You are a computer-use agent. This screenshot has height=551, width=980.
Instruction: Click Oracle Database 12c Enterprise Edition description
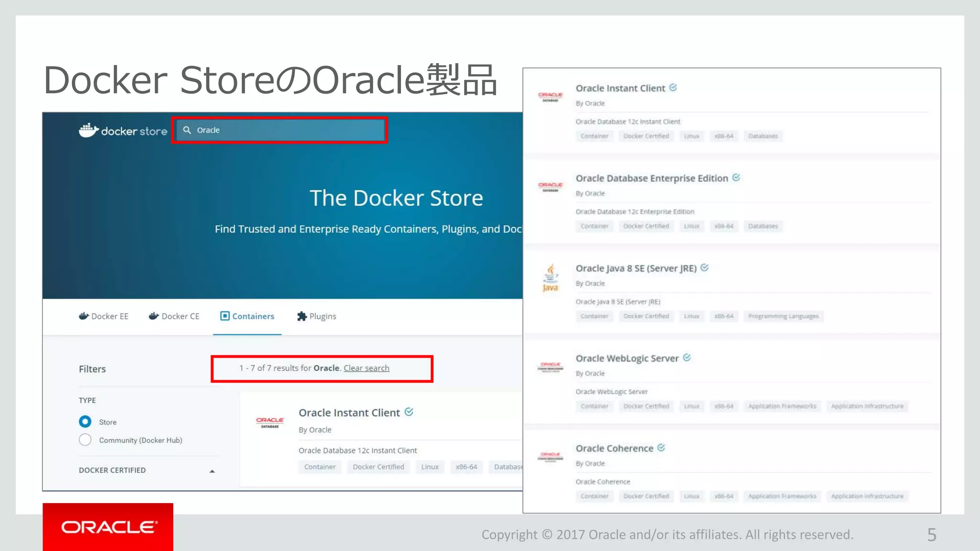pos(635,211)
